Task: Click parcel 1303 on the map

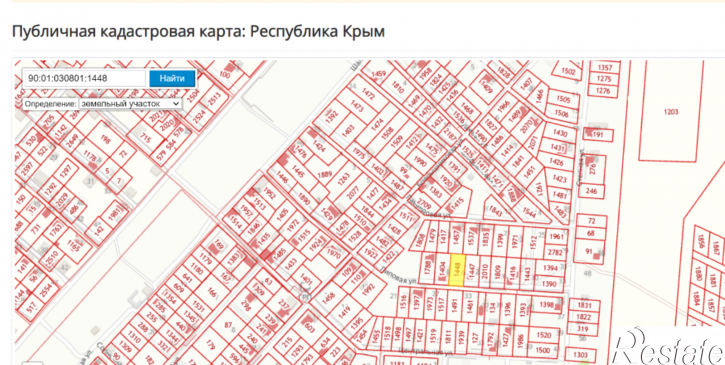Action: (x=580, y=354)
